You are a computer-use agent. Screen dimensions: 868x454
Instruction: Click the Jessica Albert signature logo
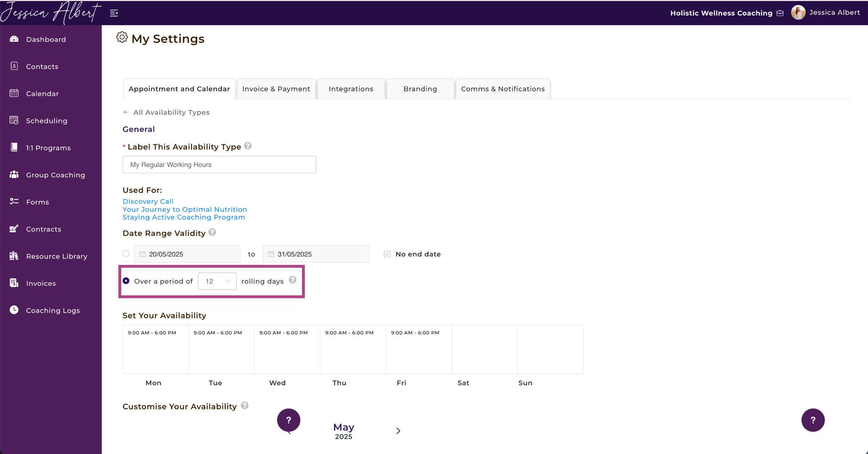[51, 13]
